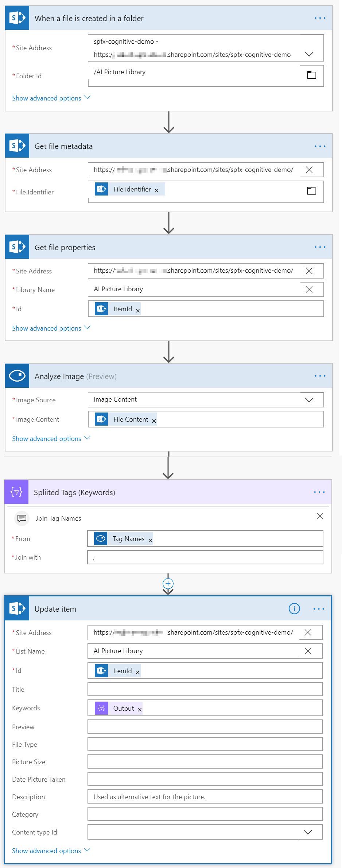Remove the Tag Names token
The image size is (342, 868).
150,540
